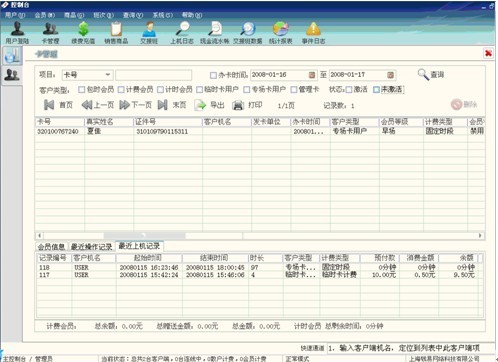The width and height of the screenshot is (498, 362).
Task: Open the 商品 menu
Action: coord(74,15)
